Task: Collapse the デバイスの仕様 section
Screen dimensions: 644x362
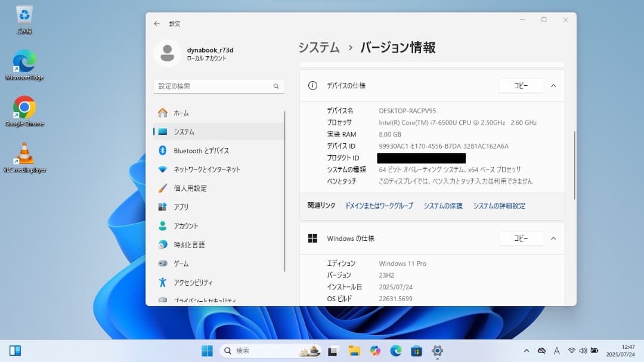Action: (553, 85)
